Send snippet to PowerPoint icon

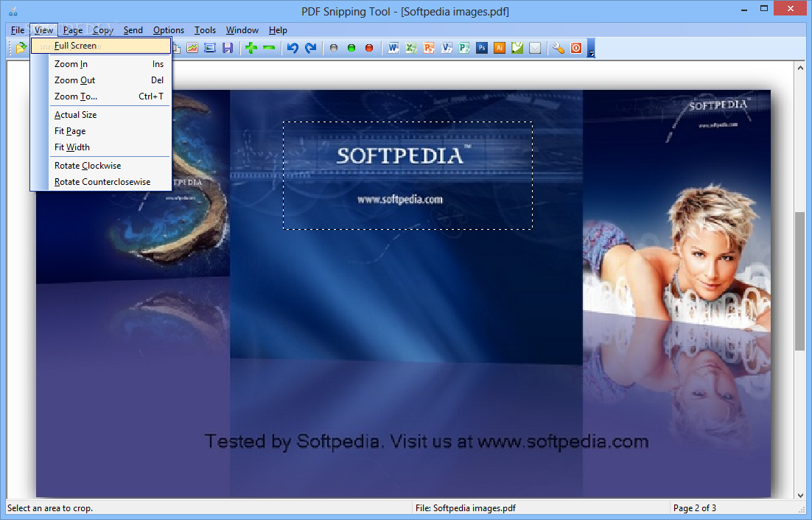[428, 48]
